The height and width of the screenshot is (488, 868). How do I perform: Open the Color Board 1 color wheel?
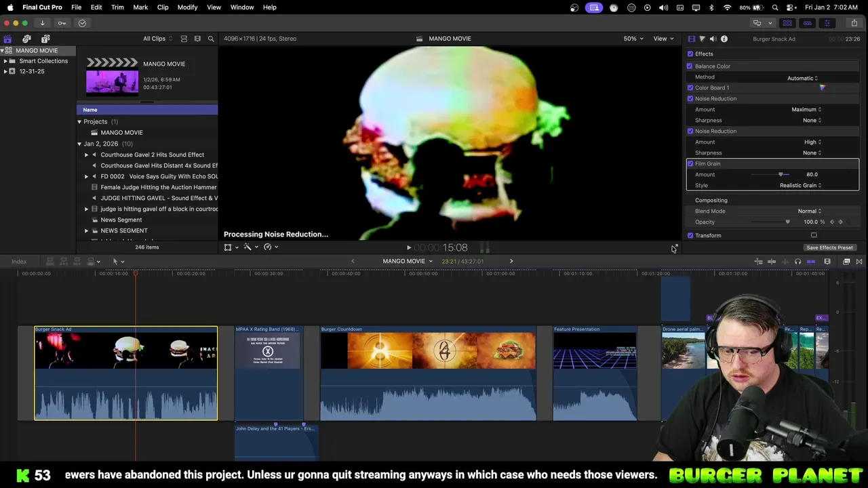pyautogui.click(x=822, y=87)
